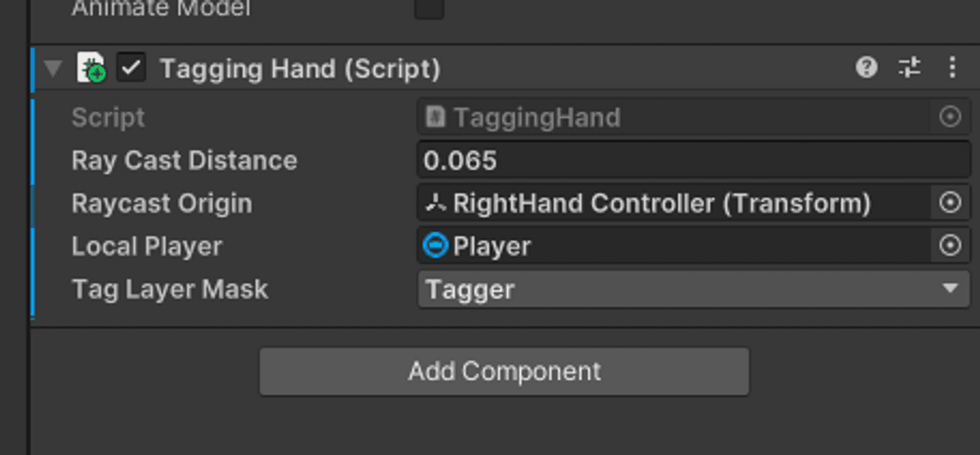Viewport: 980px width, 455px height.
Task: Open the object picker for Local Player
Action: [951, 246]
